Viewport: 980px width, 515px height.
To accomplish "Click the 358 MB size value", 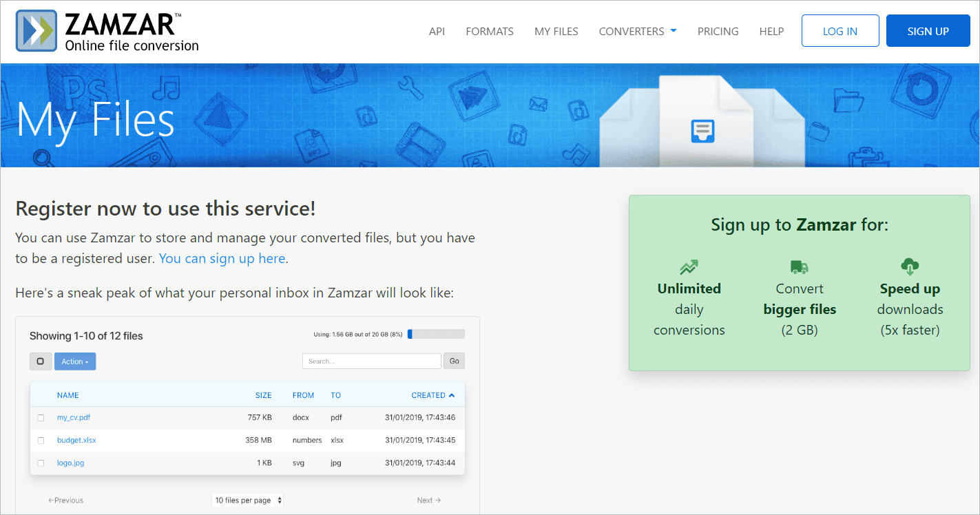I will 259,440.
